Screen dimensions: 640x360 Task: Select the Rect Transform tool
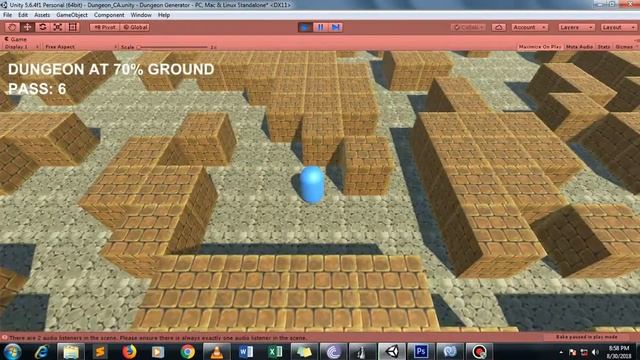click(x=73, y=27)
